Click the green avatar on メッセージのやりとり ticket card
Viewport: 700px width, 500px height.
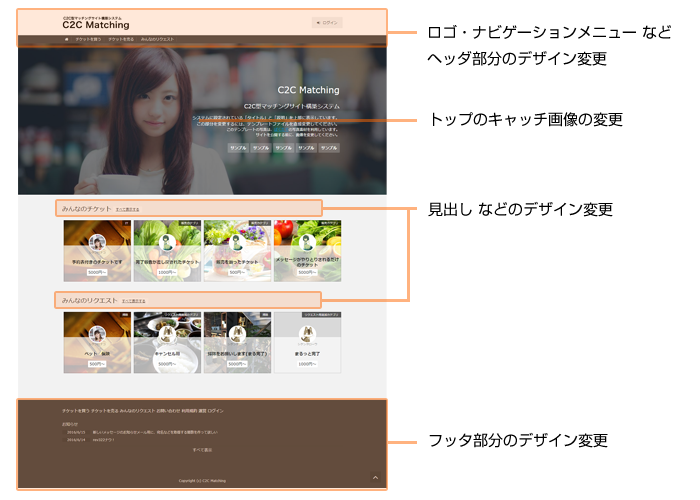(x=308, y=242)
